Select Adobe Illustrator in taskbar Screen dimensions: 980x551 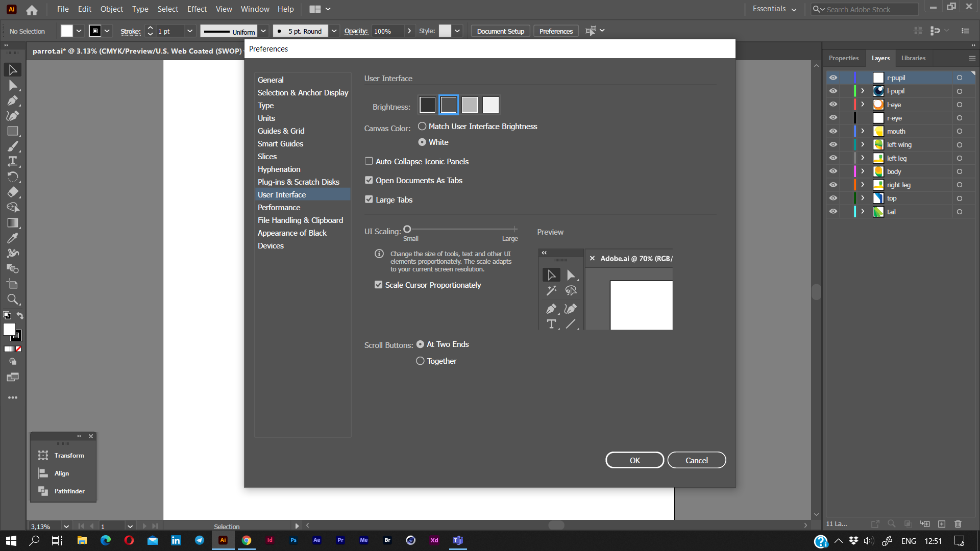223,540
